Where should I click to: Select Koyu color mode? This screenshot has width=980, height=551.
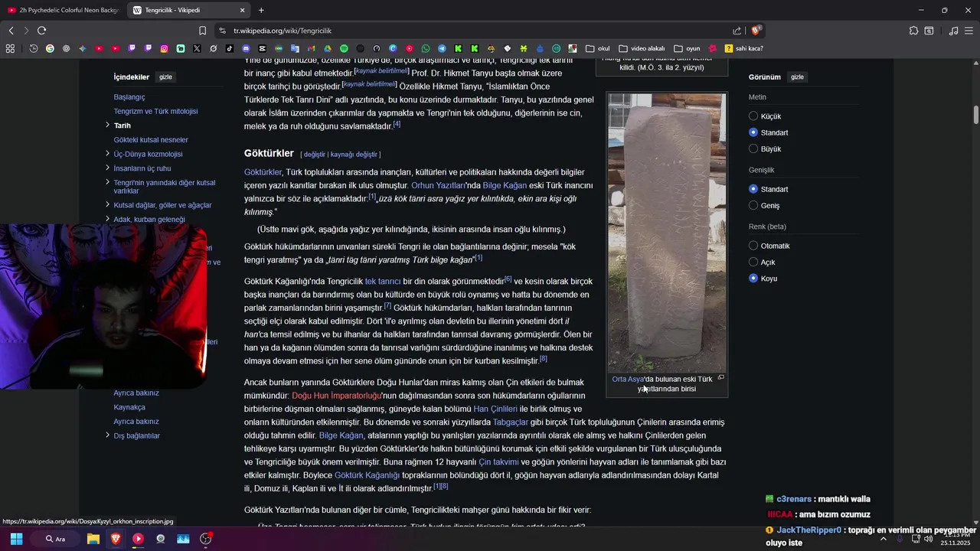pyautogui.click(x=753, y=278)
